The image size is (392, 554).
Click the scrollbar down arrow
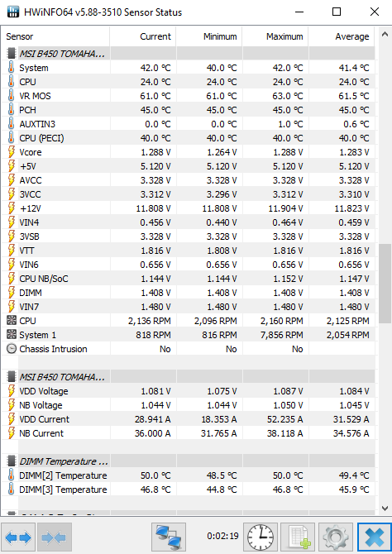[385, 508]
